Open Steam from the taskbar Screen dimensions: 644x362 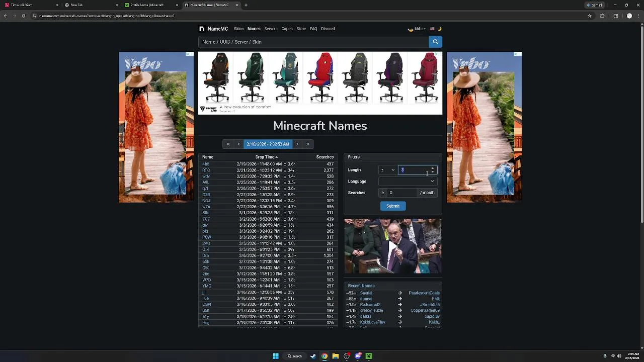click(x=313, y=356)
